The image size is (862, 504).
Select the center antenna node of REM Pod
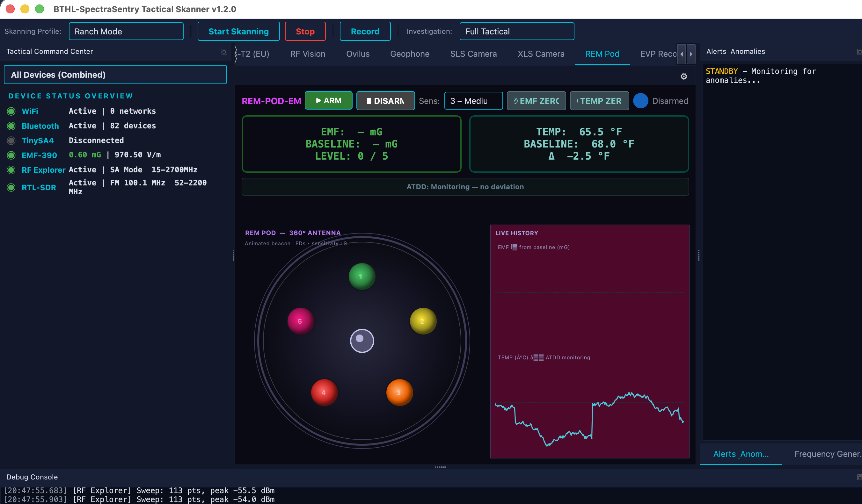(362, 341)
